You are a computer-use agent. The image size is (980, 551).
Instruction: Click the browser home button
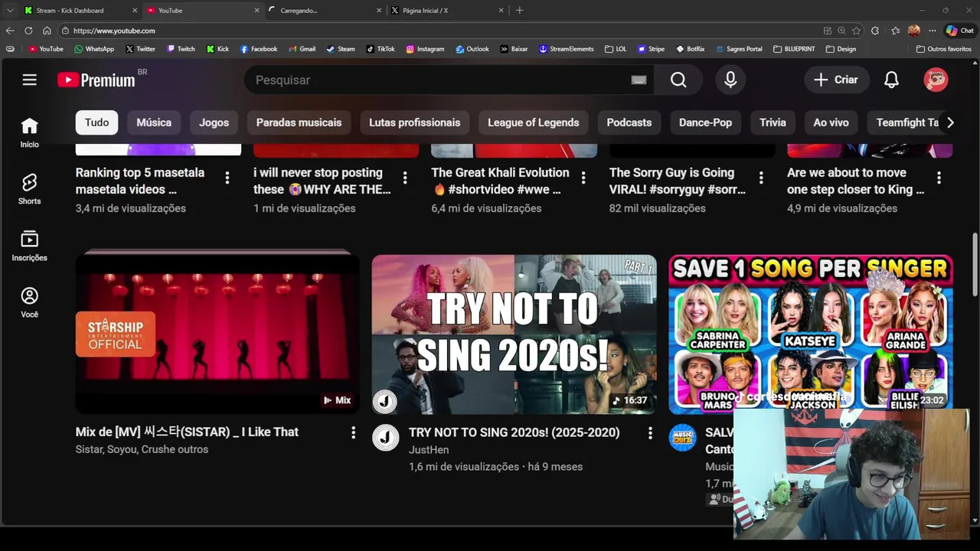(47, 31)
